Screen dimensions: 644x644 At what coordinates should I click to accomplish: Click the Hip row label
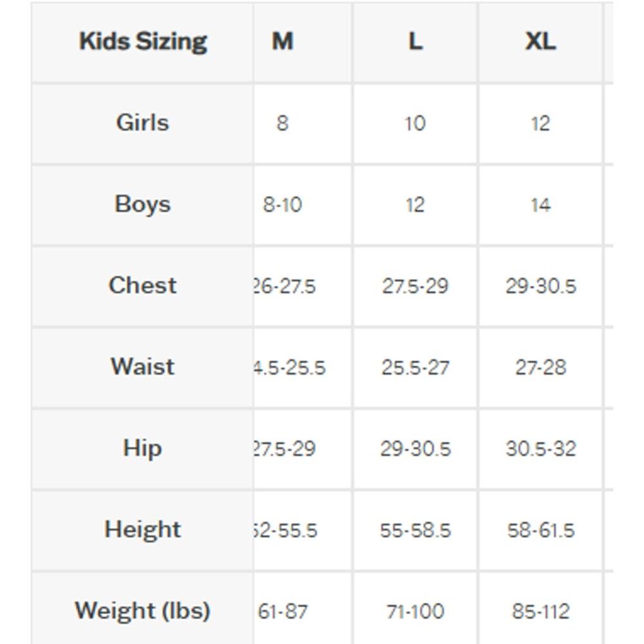click(x=142, y=448)
